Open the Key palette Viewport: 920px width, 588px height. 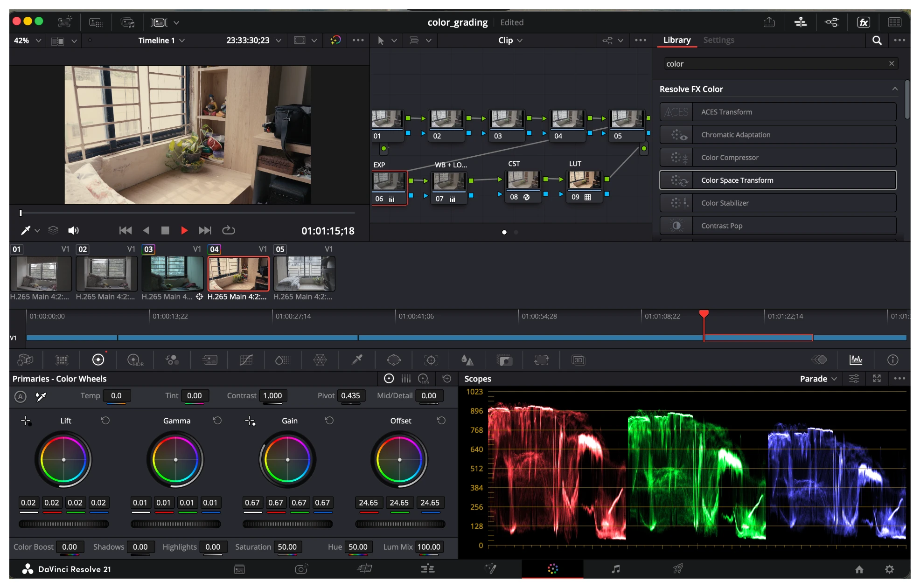(504, 360)
